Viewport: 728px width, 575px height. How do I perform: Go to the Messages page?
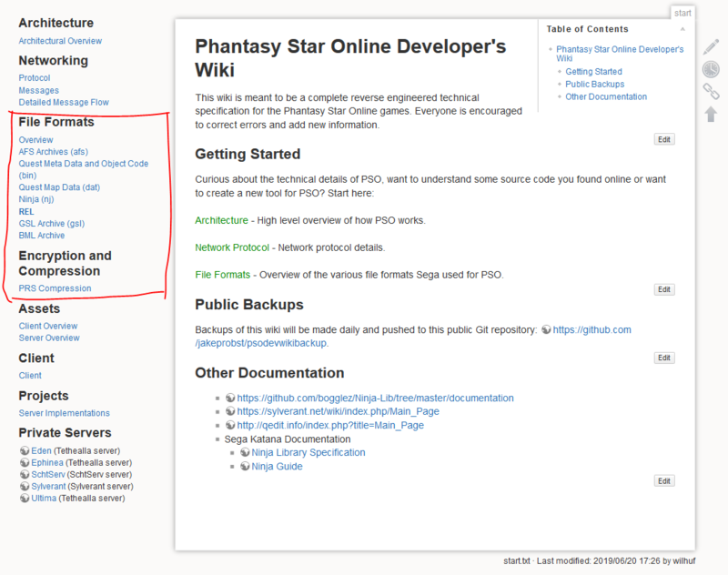[x=38, y=90]
